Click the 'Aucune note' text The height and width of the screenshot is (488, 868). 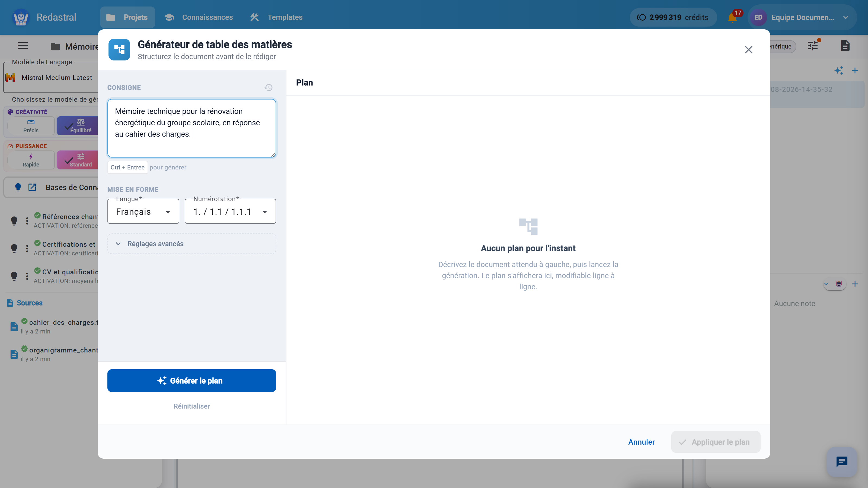click(794, 303)
